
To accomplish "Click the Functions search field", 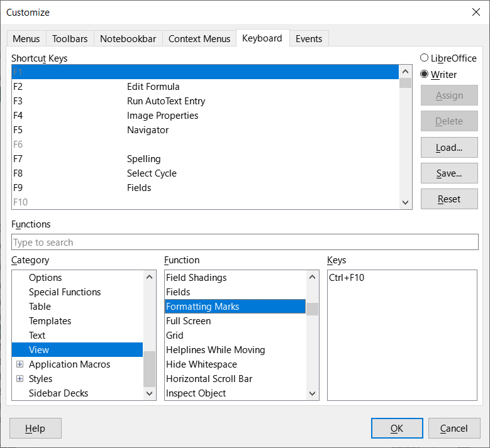I will tap(245, 242).
